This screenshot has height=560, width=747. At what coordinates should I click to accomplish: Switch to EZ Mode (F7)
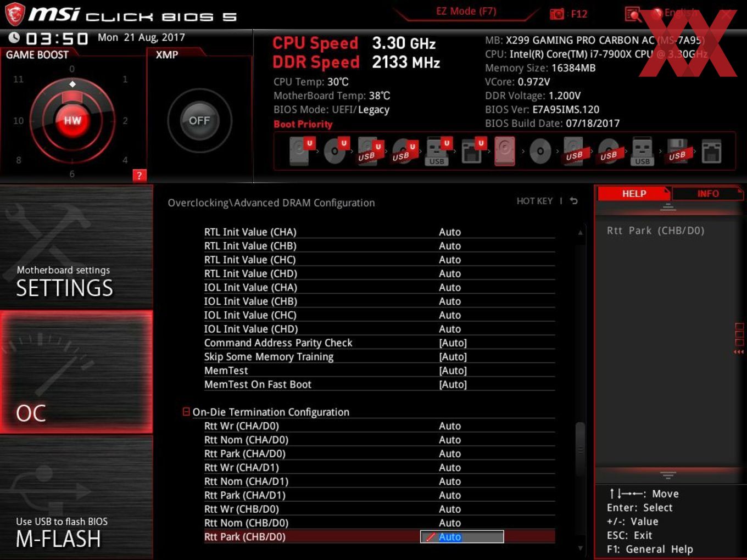click(x=466, y=11)
